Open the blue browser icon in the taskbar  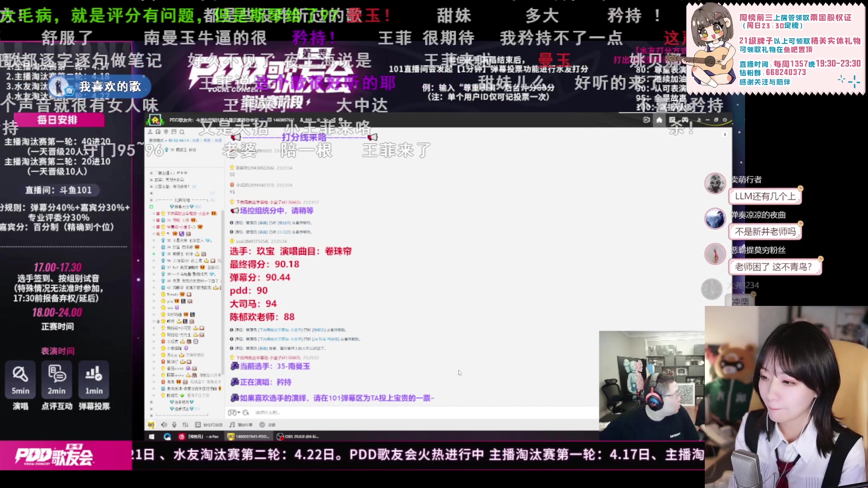pyautogui.click(x=167, y=436)
